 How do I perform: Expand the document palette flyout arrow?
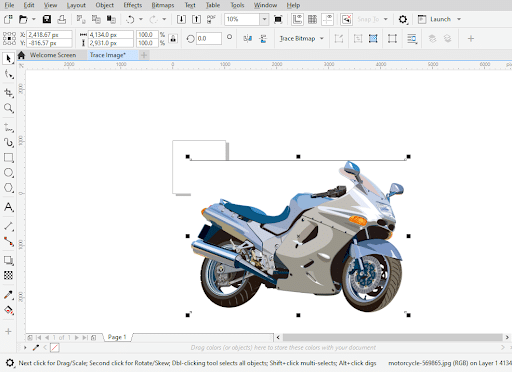(25, 348)
